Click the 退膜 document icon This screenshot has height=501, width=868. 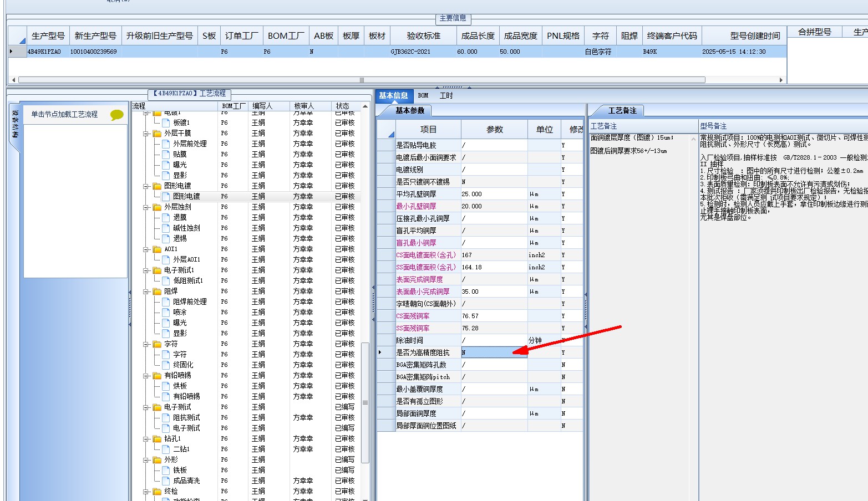click(x=166, y=217)
